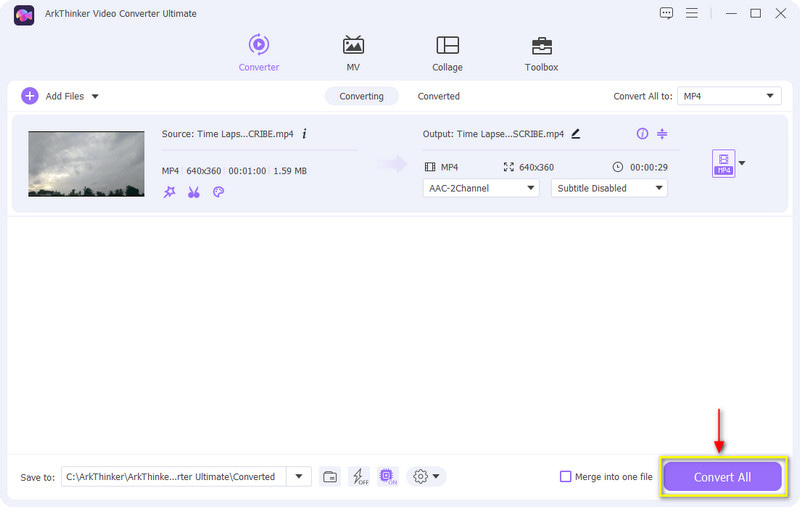Open the scissors cut tool
Viewport: 800px width, 507px height.
click(x=193, y=192)
